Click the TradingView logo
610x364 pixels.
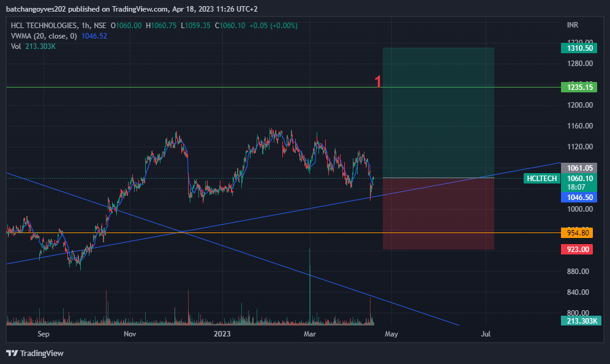pos(35,353)
